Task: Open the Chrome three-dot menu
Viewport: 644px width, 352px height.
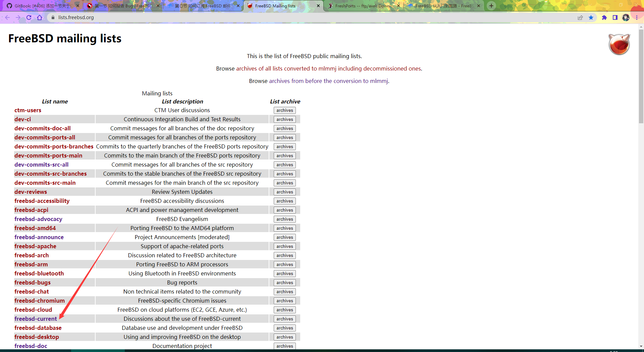Action: [x=637, y=17]
